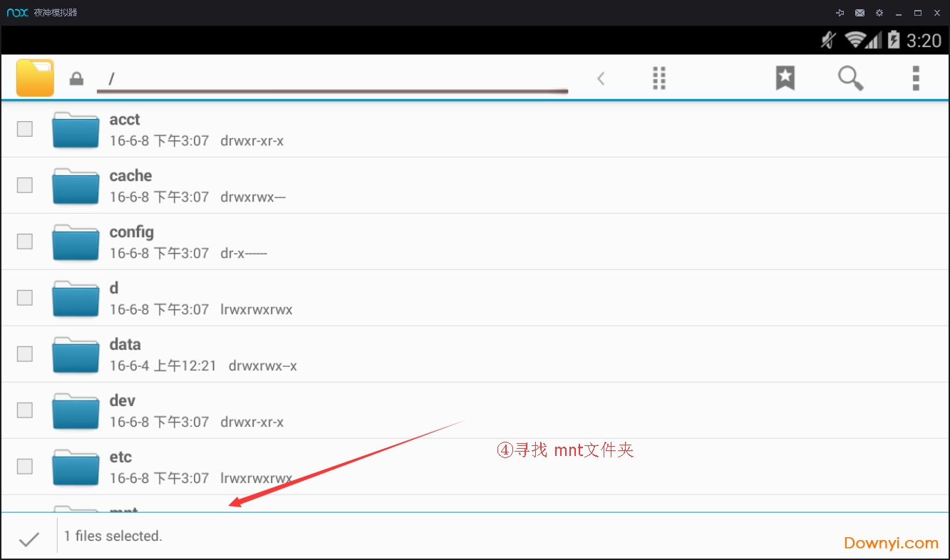The width and height of the screenshot is (950, 560).
Task: Toggle the checkbox for etc folder
Action: pyautogui.click(x=25, y=467)
